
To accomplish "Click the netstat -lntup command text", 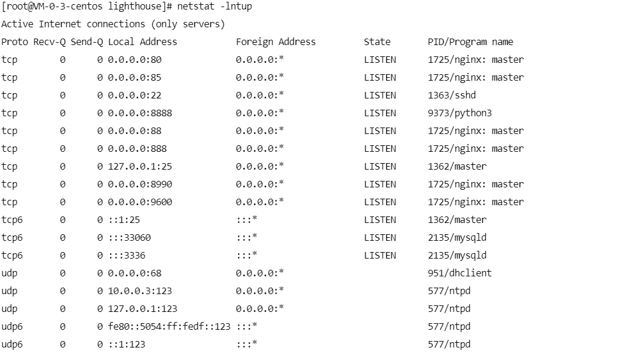I will click(x=214, y=7).
